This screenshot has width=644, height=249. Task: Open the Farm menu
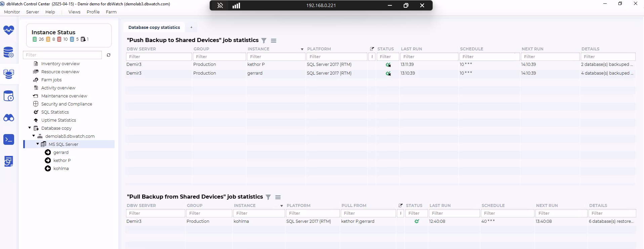111,12
